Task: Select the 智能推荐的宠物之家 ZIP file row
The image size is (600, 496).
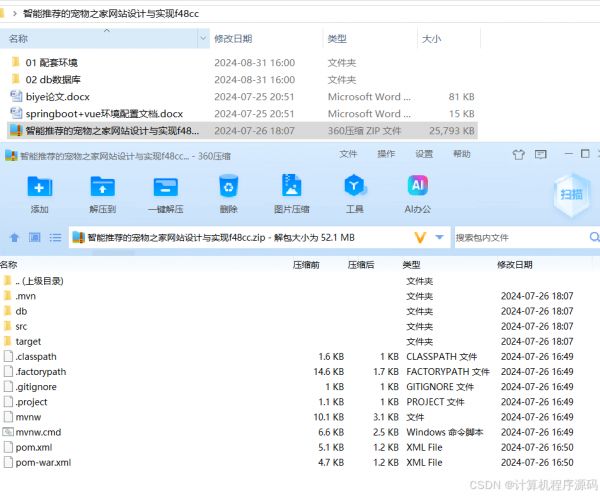Action: [242, 131]
